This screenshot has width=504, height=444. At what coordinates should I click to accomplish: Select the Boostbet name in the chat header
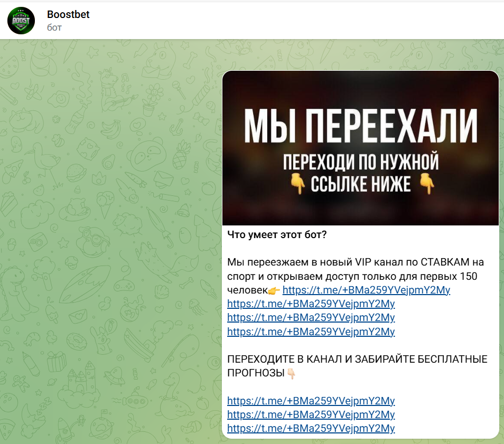[68, 15]
